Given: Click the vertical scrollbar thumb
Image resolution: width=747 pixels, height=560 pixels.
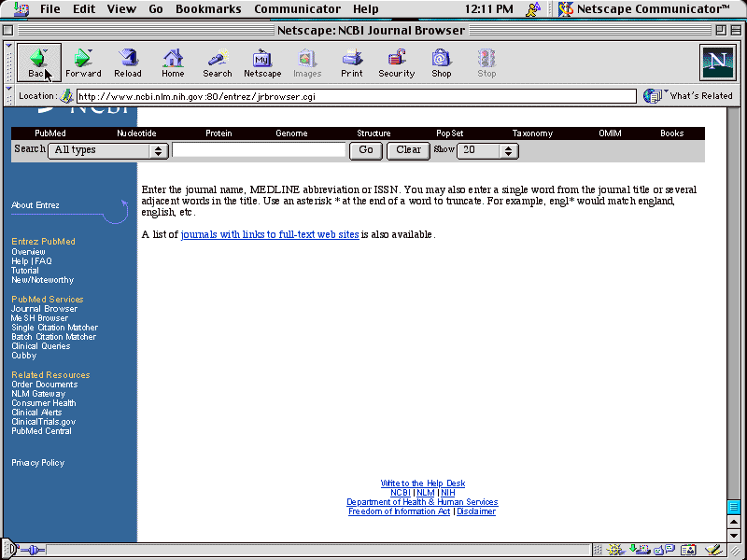Looking at the screenshot, I should point(734,507).
